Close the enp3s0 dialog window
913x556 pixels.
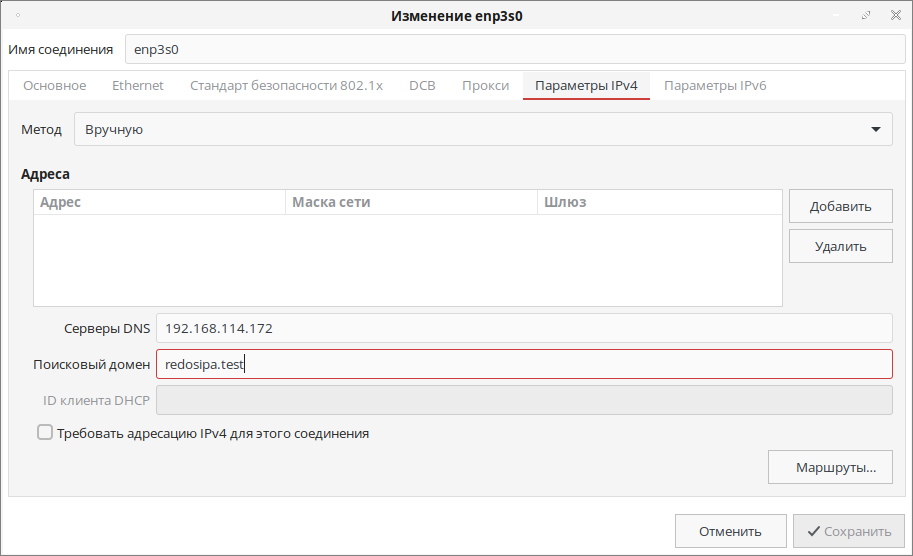pos(894,16)
